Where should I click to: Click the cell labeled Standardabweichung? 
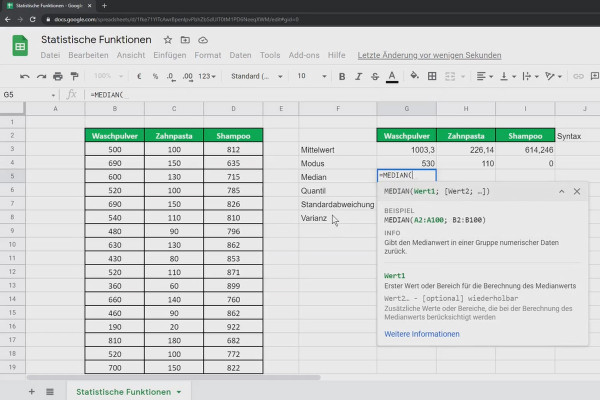tap(338, 204)
